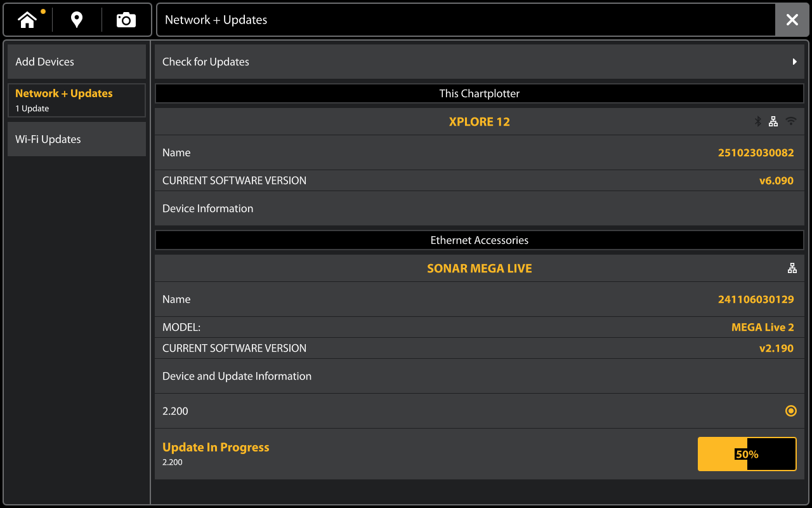The width and height of the screenshot is (812, 508).
Task: Click the SONAR MEGA LIVE header
Action: click(479, 269)
